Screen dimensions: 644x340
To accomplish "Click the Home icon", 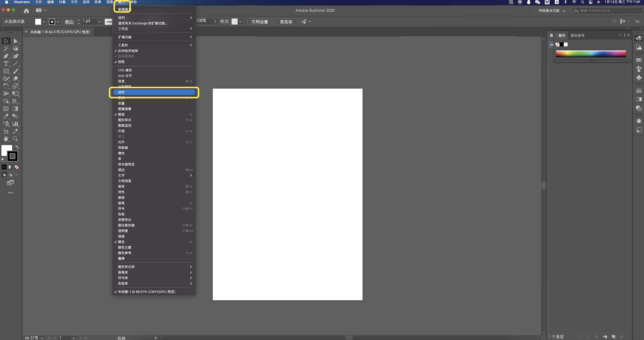I will pyautogui.click(x=26, y=11).
